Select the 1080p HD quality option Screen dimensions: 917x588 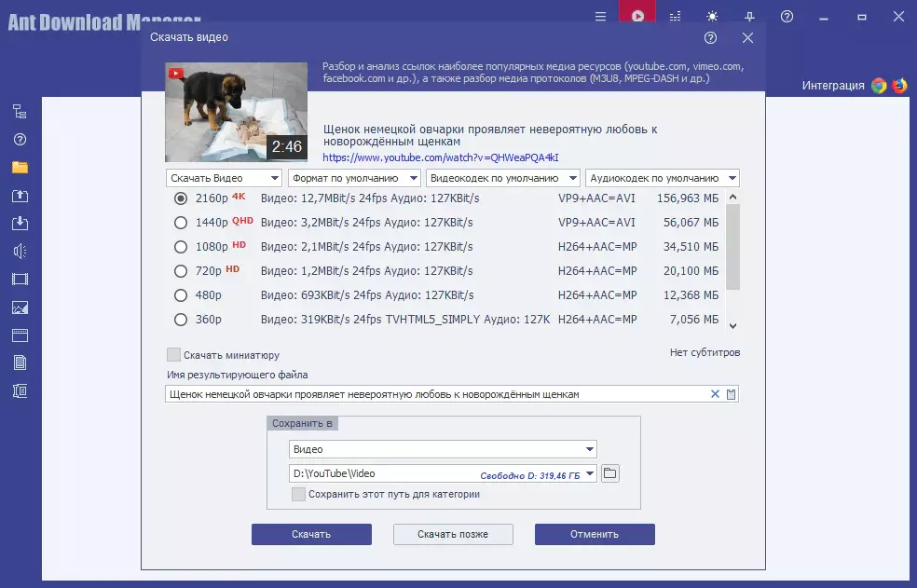tap(181, 247)
